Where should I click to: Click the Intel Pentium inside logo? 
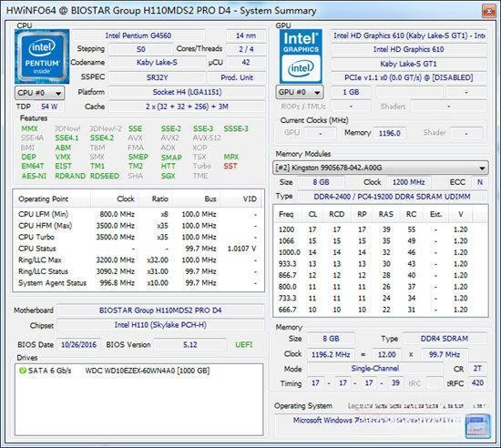pyautogui.click(x=42, y=56)
